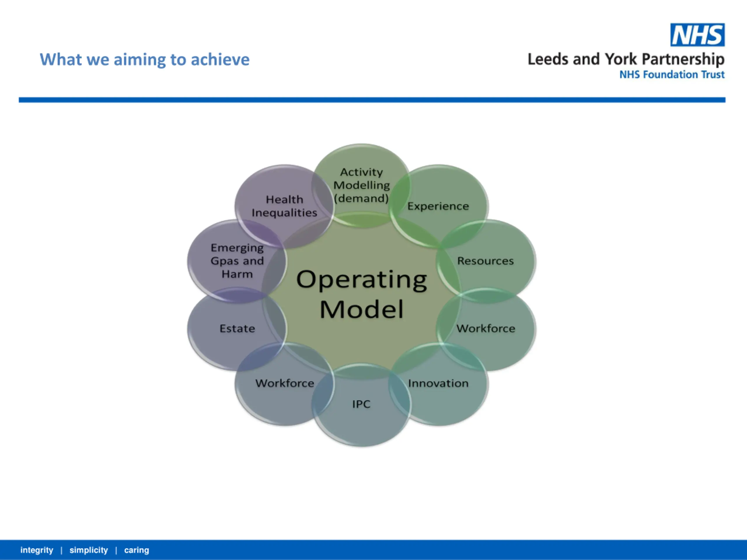
Task: Select the green Workforce circle beside Resources
Action: [x=486, y=329]
